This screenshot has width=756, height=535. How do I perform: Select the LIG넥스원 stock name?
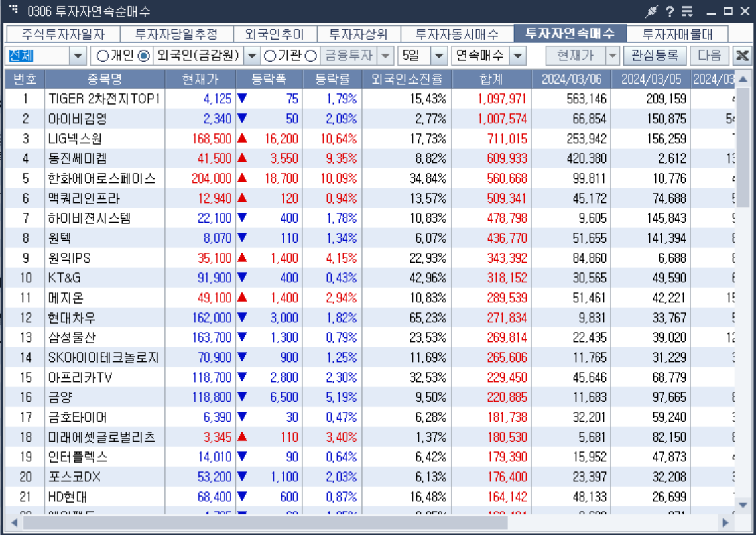point(75,139)
